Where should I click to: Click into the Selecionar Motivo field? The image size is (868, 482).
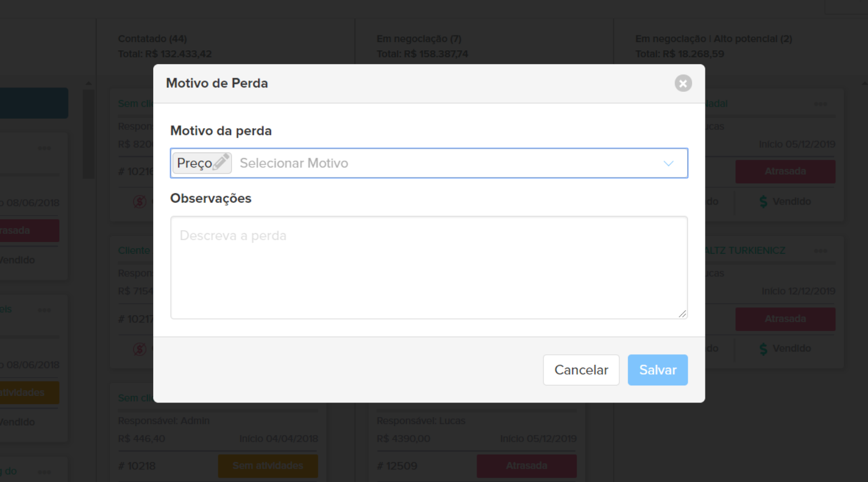click(x=442, y=164)
